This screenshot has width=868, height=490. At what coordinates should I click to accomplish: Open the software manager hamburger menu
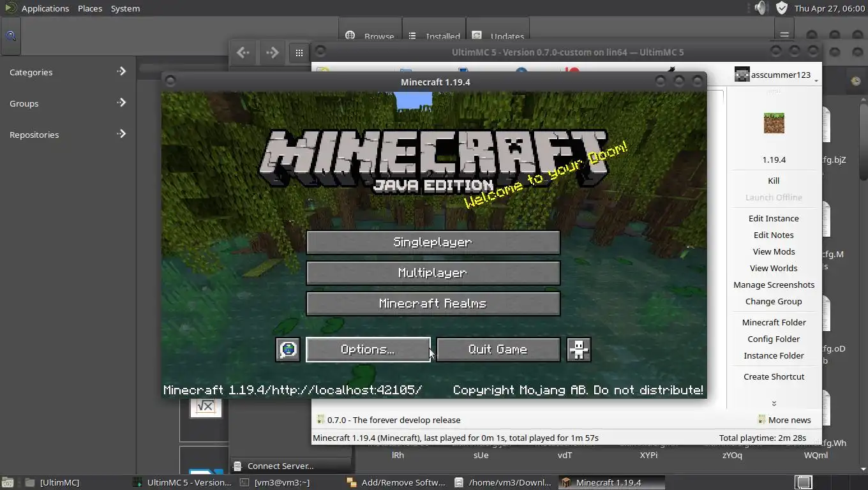(784, 35)
